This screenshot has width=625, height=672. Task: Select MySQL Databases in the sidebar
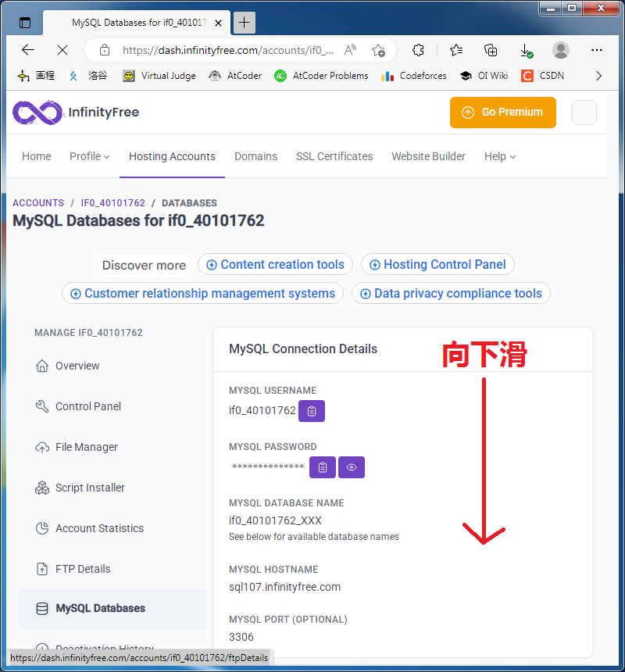[112, 609]
